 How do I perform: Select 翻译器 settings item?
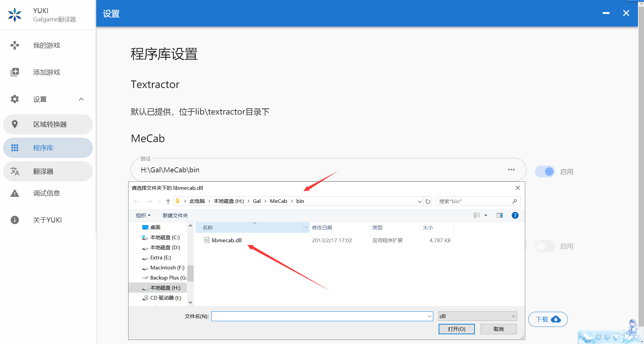tap(48, 171)
